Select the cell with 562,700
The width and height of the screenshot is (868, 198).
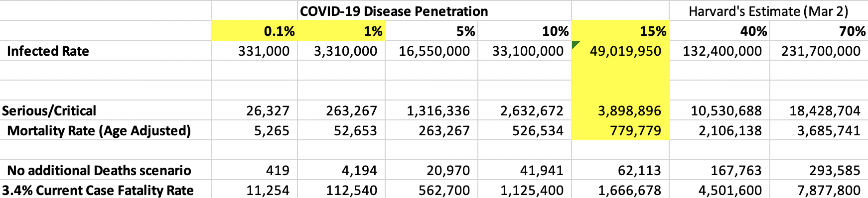432,190
